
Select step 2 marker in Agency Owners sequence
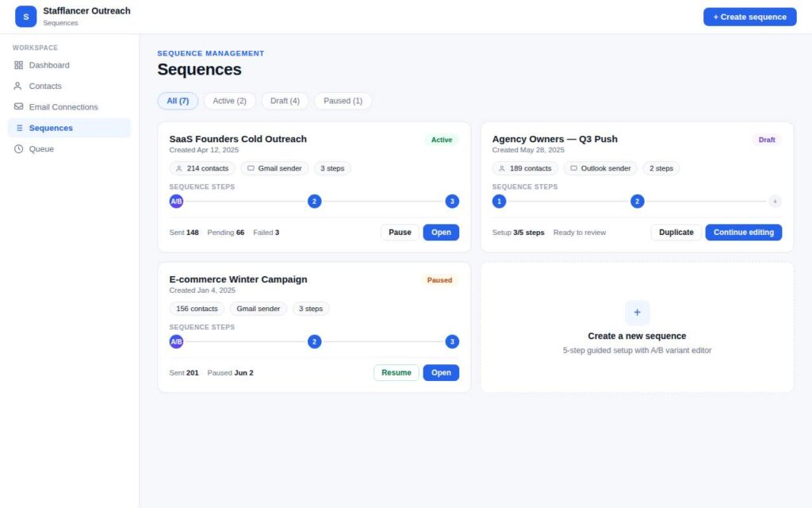[637, 202]
